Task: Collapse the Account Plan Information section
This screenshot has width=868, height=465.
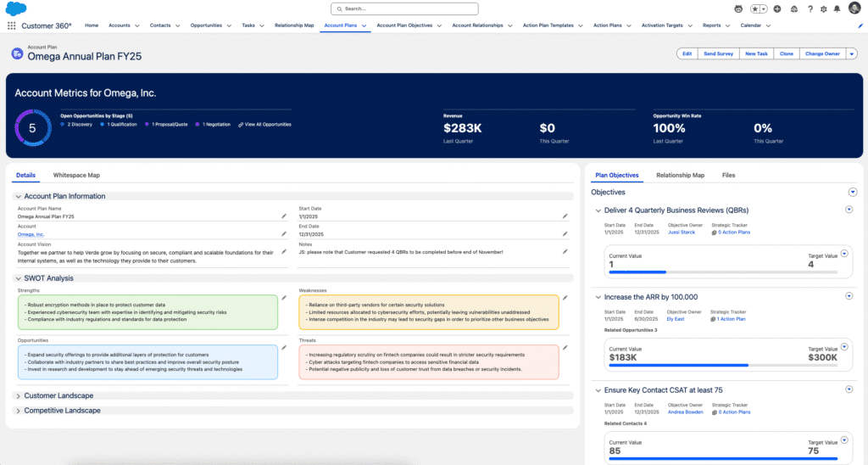Action: pos(19,196)
